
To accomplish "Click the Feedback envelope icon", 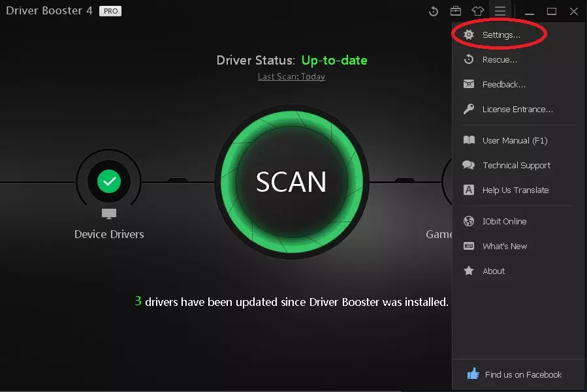I will 469,84.
